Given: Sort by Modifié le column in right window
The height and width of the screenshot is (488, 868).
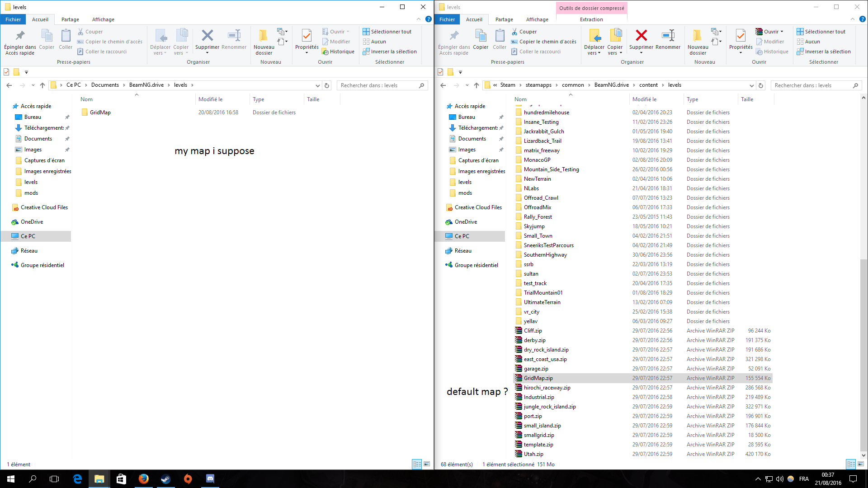Looking at the screenshot, I should click(x=656, y=99).
